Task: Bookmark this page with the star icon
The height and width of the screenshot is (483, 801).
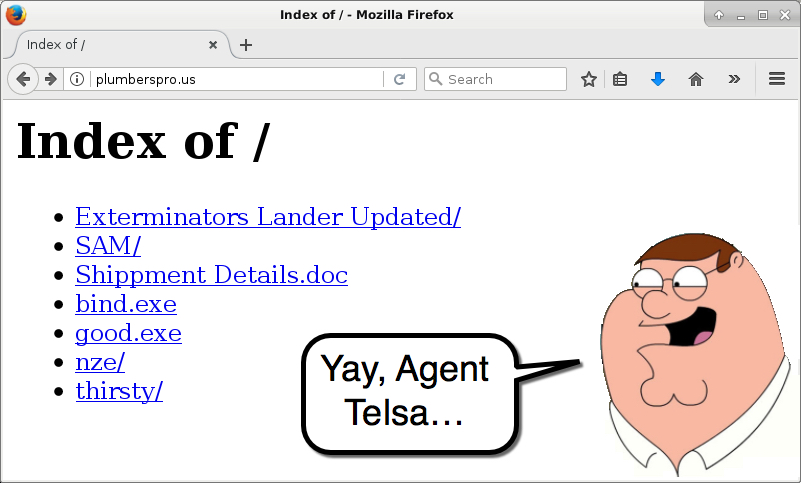Action: (588, 79)
